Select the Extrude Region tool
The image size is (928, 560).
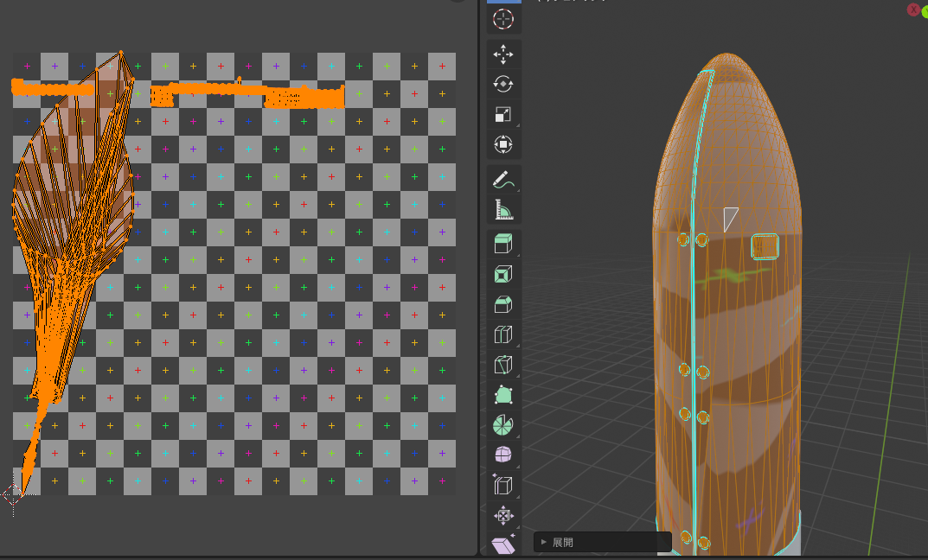[503, 244]
